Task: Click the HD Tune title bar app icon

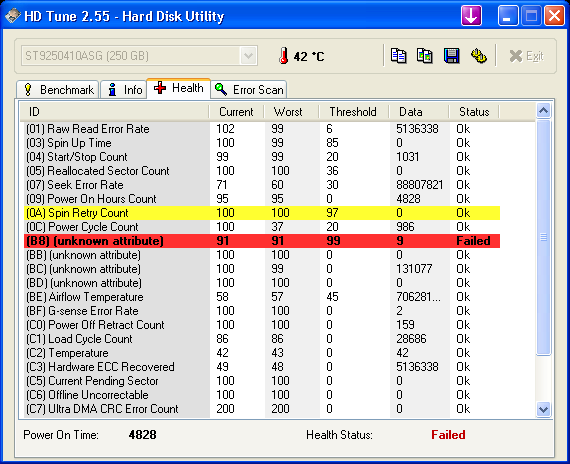Action: [x=12, y=16]
